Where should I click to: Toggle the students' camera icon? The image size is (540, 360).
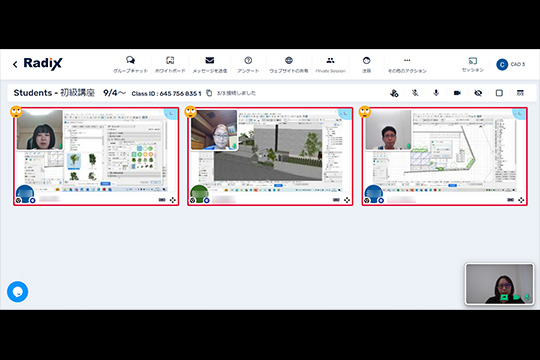457,93
